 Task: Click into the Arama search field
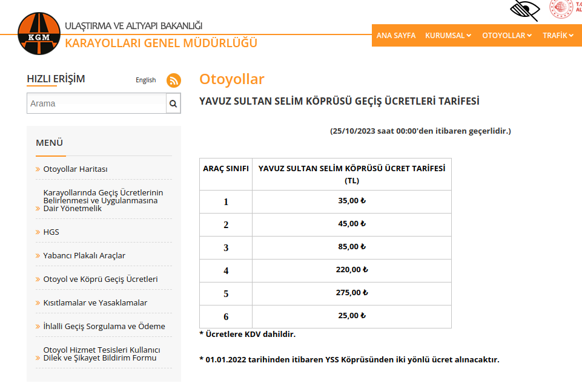tap(96, 103)
